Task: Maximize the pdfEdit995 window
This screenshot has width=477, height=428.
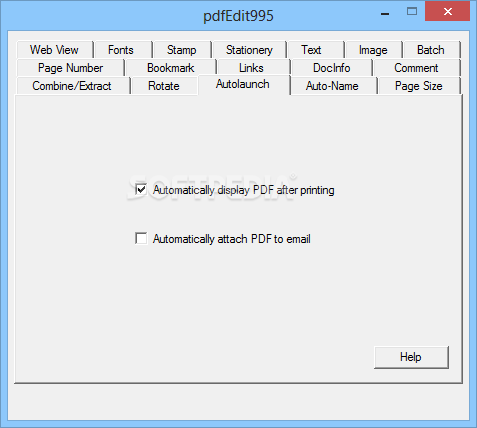Action: (412, 12)
